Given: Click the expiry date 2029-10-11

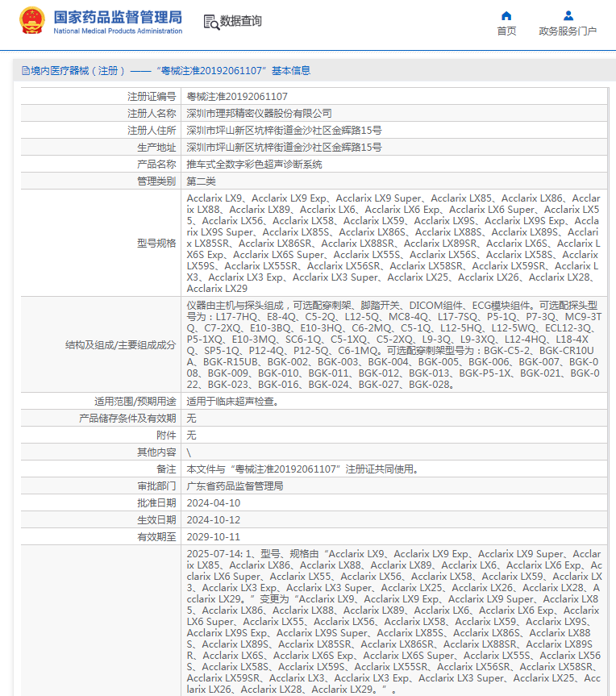Looking at the screenshot, I should [213, 537].
